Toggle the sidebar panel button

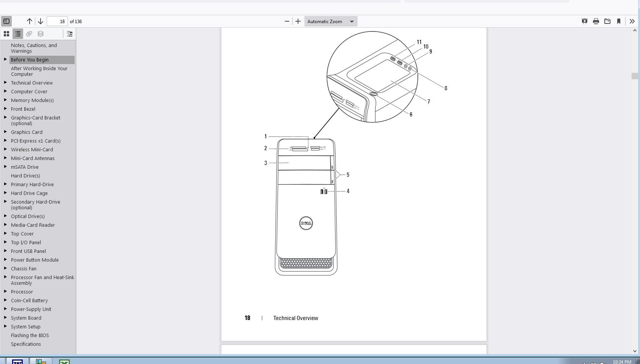(6, 21)
